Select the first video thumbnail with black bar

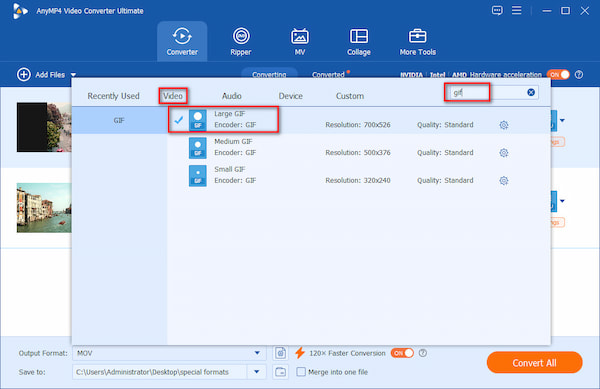click(x=44, y=127)
